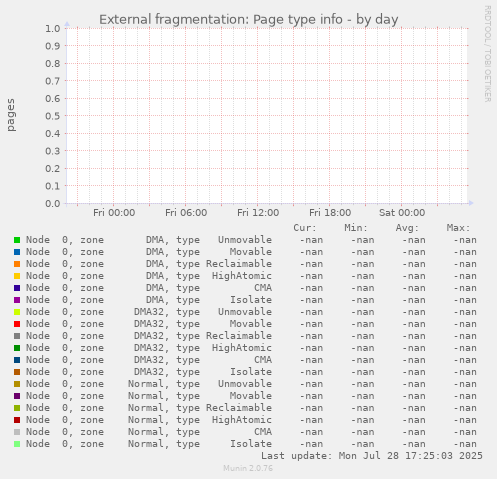This screenshot has height=479, width=497.
Task: Click the Normal CMA light gray swatch
Action: (17, 432)
